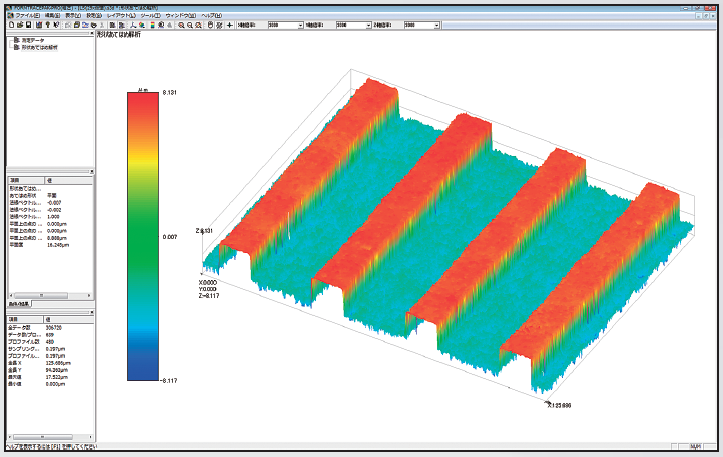Click the bottom panel scrollbar right arrow
This screenshot has height=457, width=723.
pyautogui.click(x=90, y=437)
